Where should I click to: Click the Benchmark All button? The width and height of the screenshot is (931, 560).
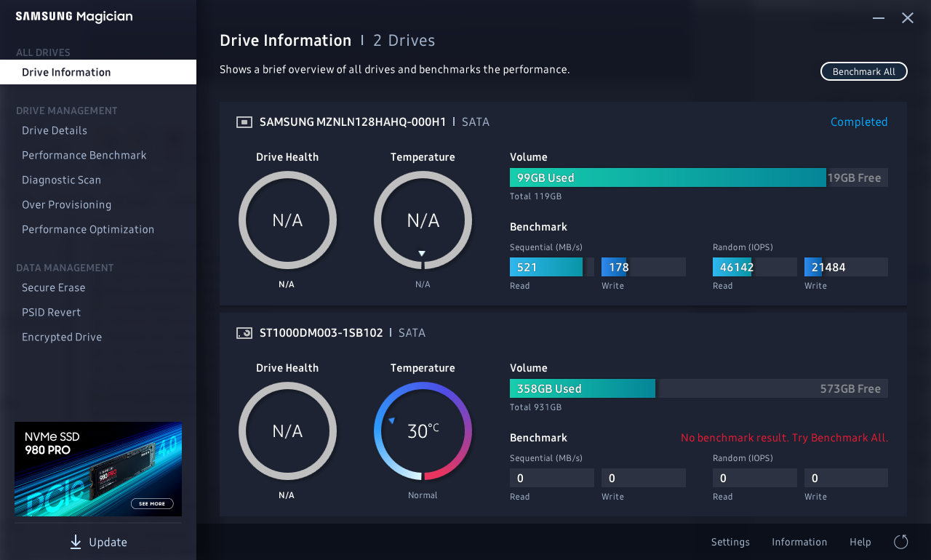(864, 71)
